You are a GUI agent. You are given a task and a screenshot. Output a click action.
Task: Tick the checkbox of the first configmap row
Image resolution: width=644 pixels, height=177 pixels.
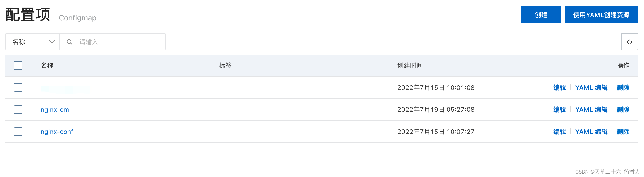18,87
